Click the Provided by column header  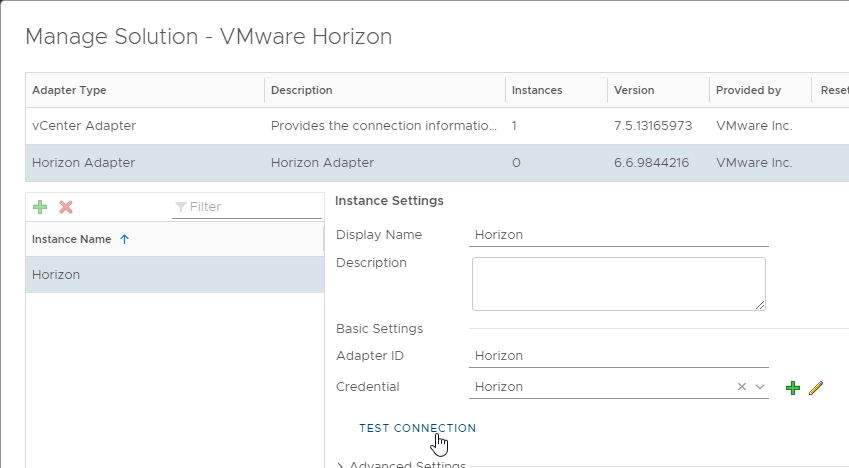760,90
